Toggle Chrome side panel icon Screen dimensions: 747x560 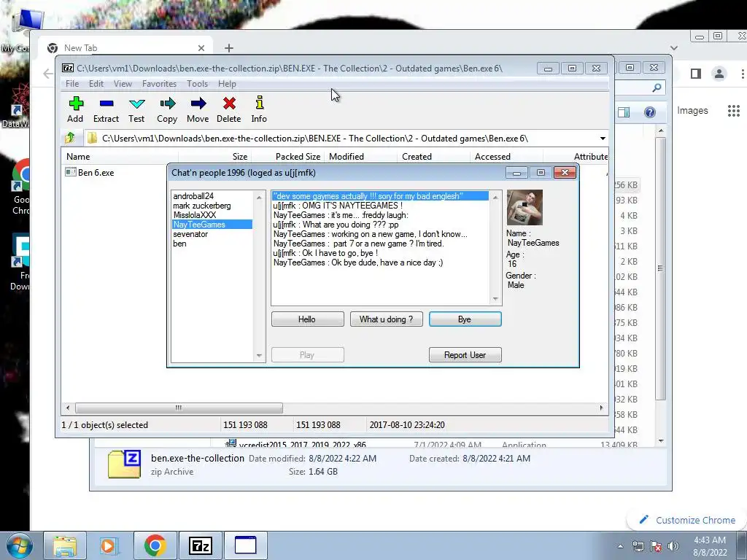(695, 74)
